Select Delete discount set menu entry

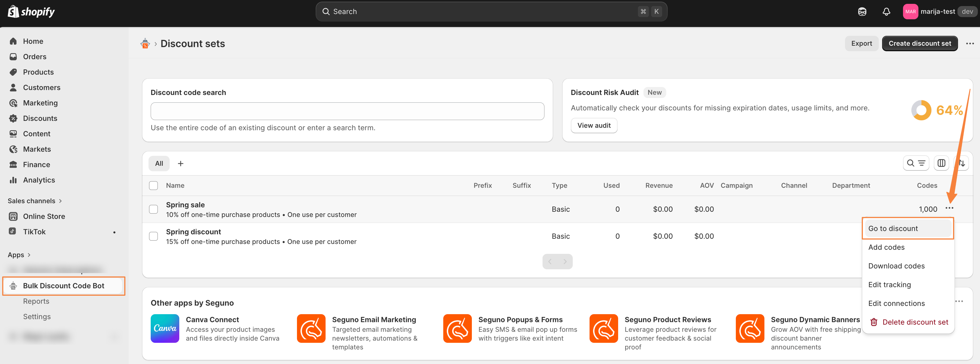[914, 322]
